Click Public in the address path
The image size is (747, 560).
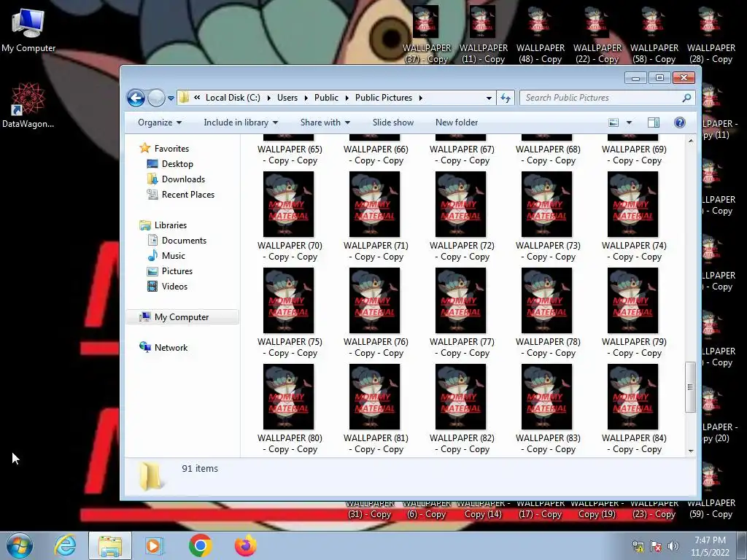(326, 98)
